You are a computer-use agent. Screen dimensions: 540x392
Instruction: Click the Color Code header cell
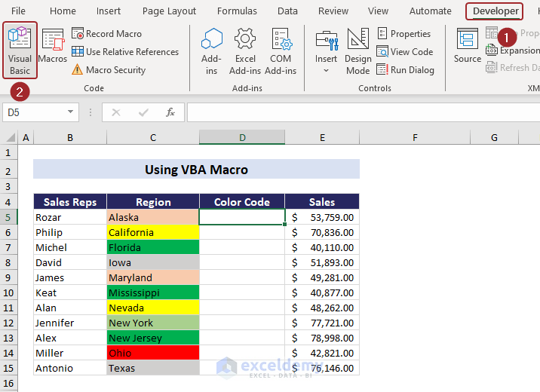(x=242, y=202)
